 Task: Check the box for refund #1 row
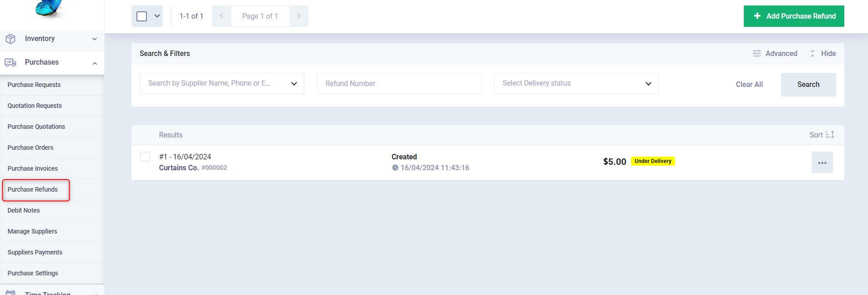click(145, 157)
